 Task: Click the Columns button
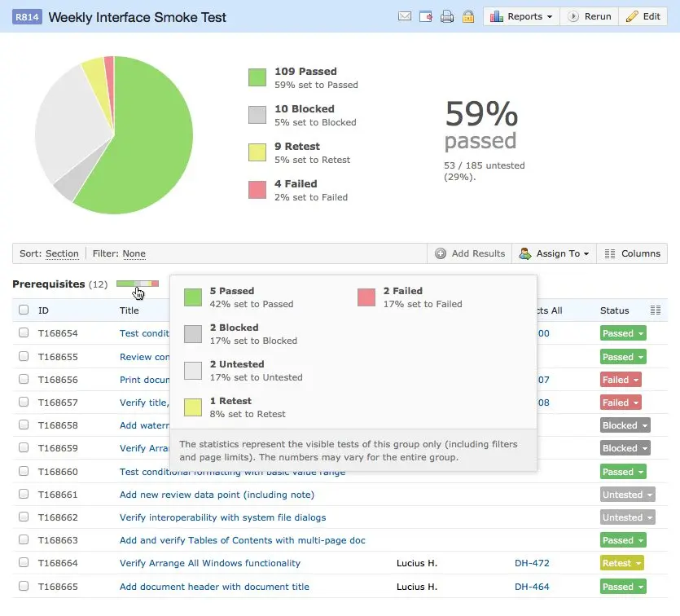pyautogui.click(x=632, y=253)
